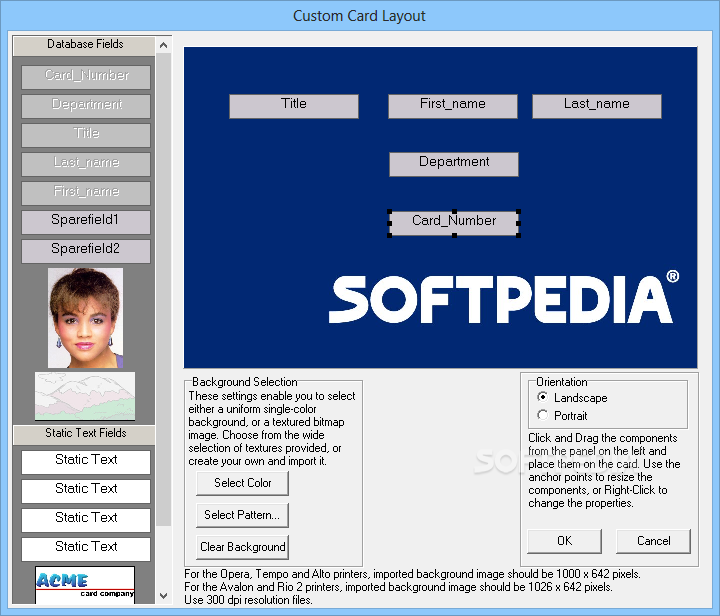
Task: Select the third Static Text field
Action: pos(86,520)
